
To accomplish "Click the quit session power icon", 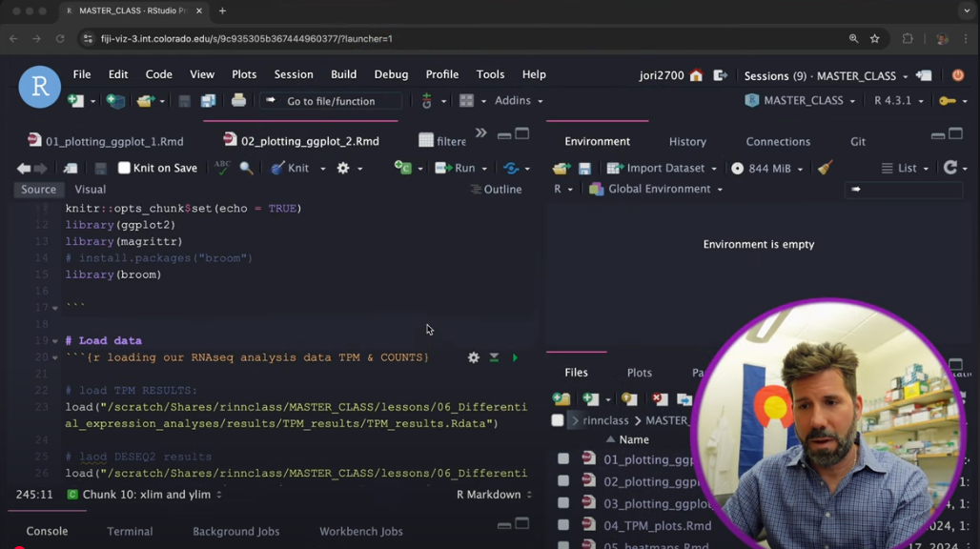I will (x=957, y=75).
